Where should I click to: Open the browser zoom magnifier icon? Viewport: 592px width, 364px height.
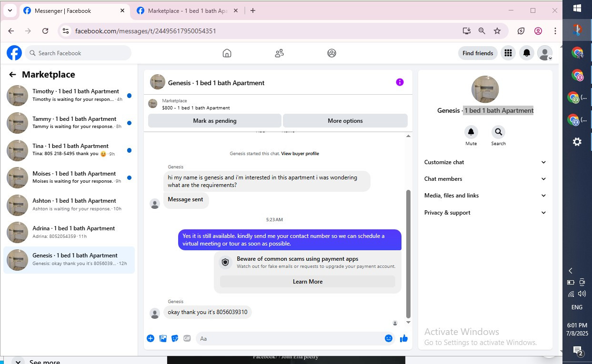point(482,31)
